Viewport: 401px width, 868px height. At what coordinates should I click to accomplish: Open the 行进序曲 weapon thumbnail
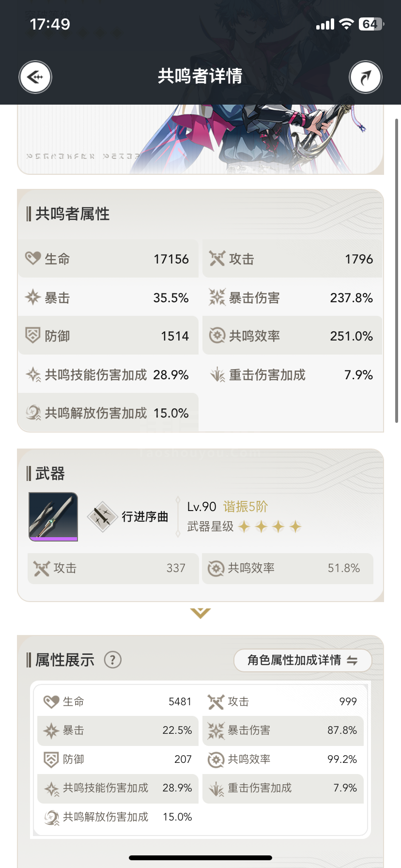[x=53, y=517]
